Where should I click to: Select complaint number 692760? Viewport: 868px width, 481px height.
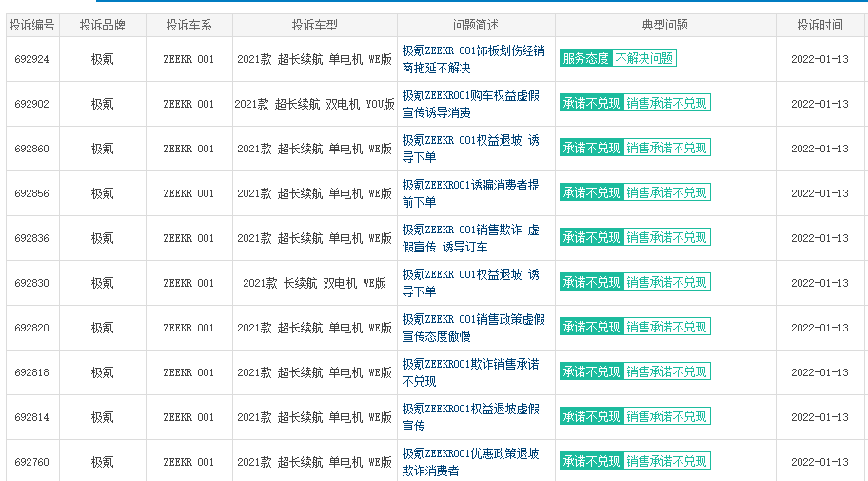32,462
